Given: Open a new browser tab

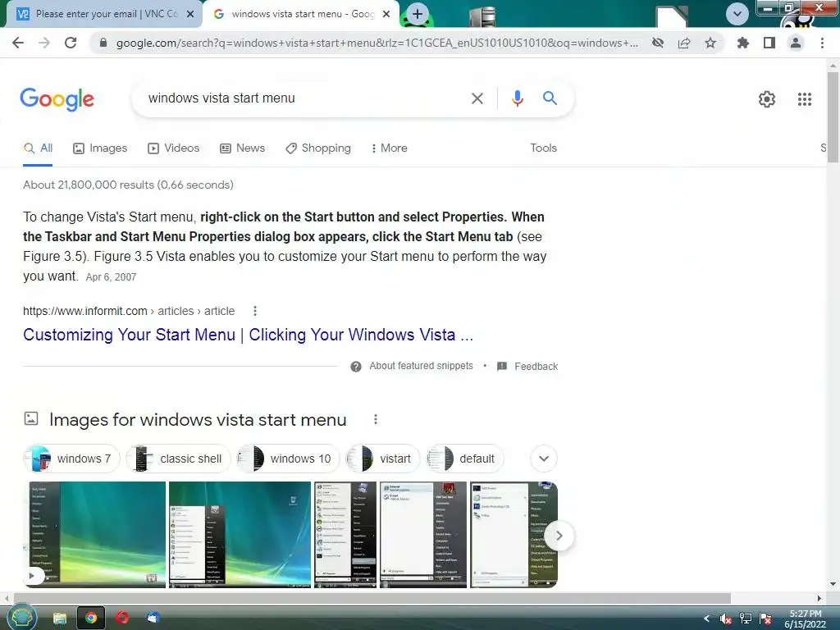Looking at the screenshot, I should pos(418,14).
